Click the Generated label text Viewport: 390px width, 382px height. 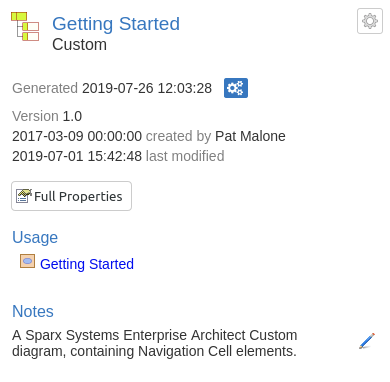tap(45, 88)
